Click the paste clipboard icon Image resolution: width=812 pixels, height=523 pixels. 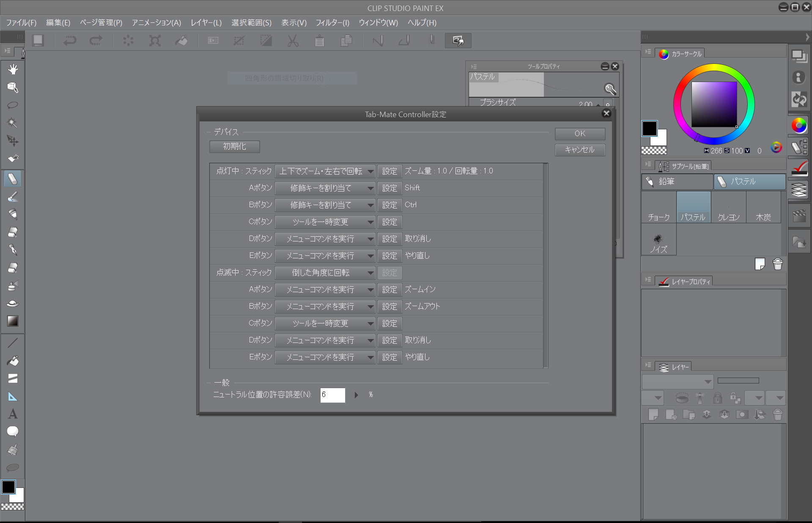pos(320,41)
